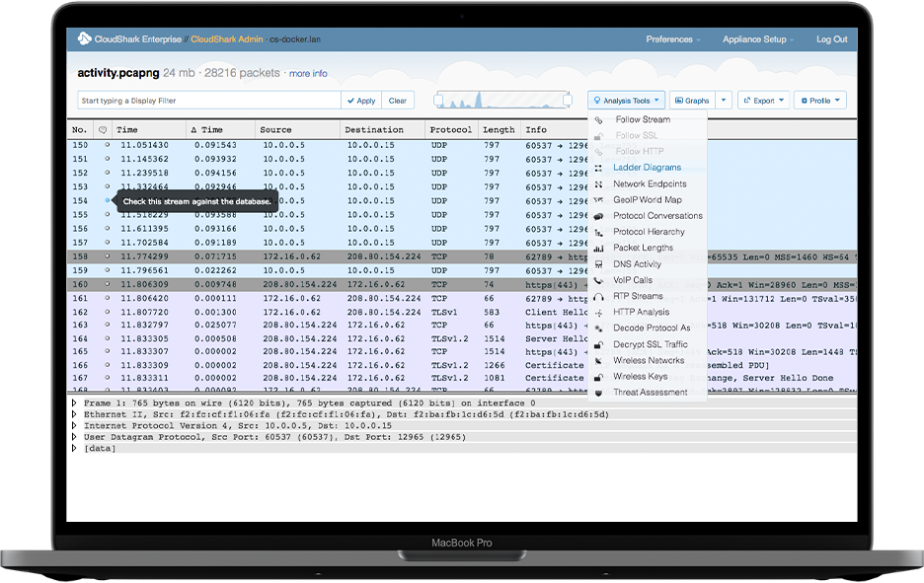Click the Wireless Networks icon
This screenshot has width=924, height=583.
pyautogui.click(x=598, y=361)
